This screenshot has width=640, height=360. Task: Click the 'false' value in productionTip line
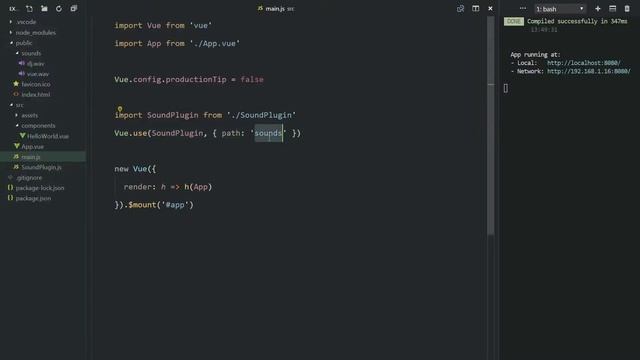252,80
